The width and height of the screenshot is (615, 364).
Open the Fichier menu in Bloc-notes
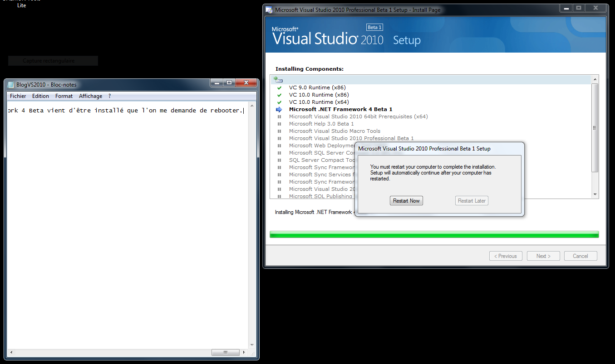tap(18, 96)
